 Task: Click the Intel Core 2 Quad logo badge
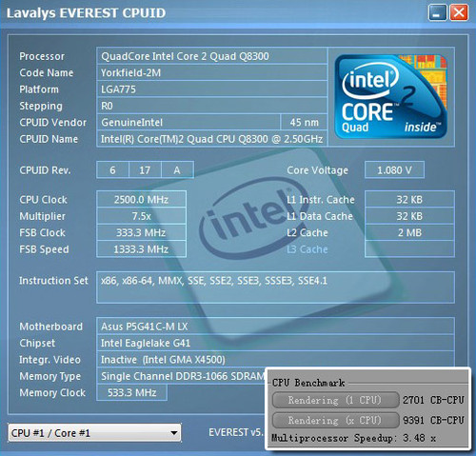point(391,96)
